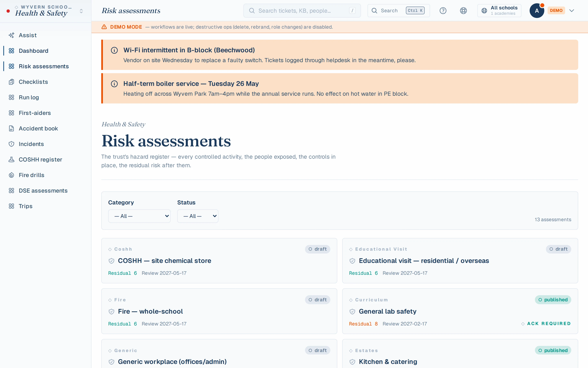
Task: Click the shield icon beside COSHH site chemical store
Action: tap(111, 261)
